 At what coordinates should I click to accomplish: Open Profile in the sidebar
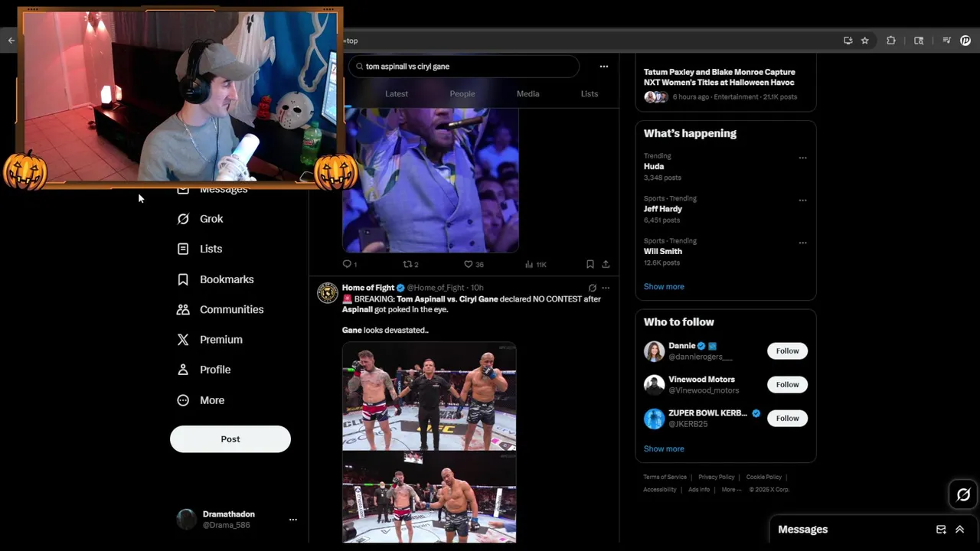click(203, 370)
